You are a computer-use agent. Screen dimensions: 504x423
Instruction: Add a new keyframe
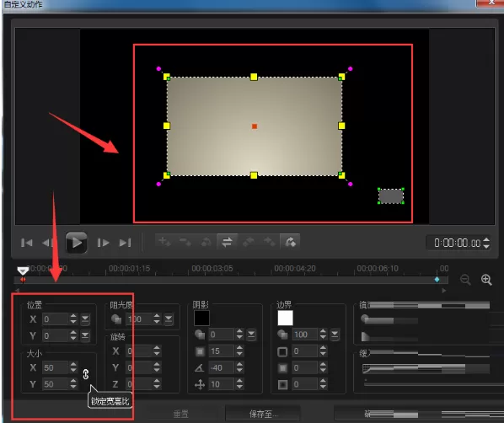165,242
